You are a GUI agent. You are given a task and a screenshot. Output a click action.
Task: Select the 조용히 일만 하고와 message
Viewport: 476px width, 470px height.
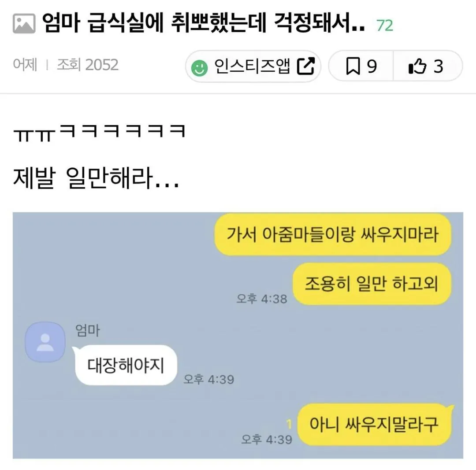pos(372,284)
